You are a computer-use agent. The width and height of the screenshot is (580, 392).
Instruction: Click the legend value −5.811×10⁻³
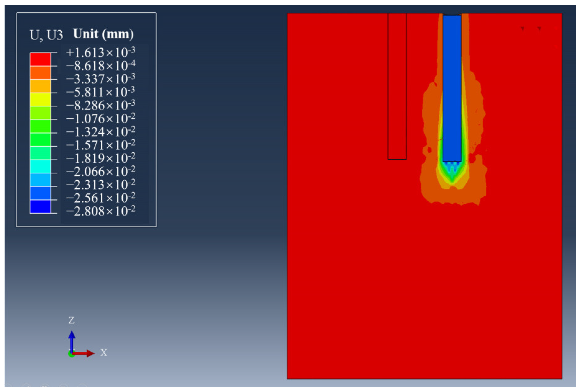(x=101, y=92)
